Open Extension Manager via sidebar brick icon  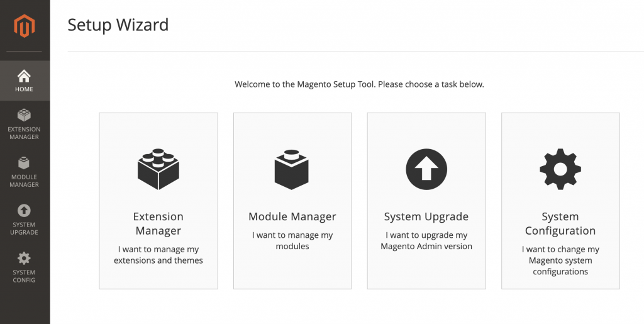tap(24, 115)
